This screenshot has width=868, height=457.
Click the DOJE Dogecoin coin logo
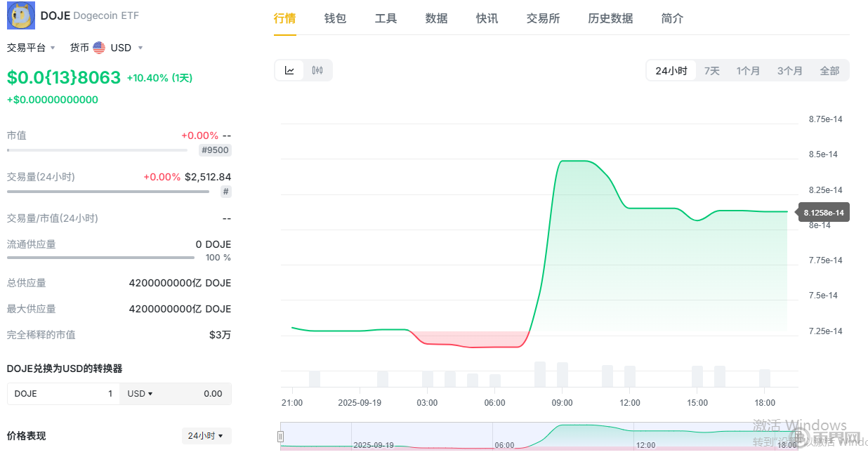pos(21,15)
